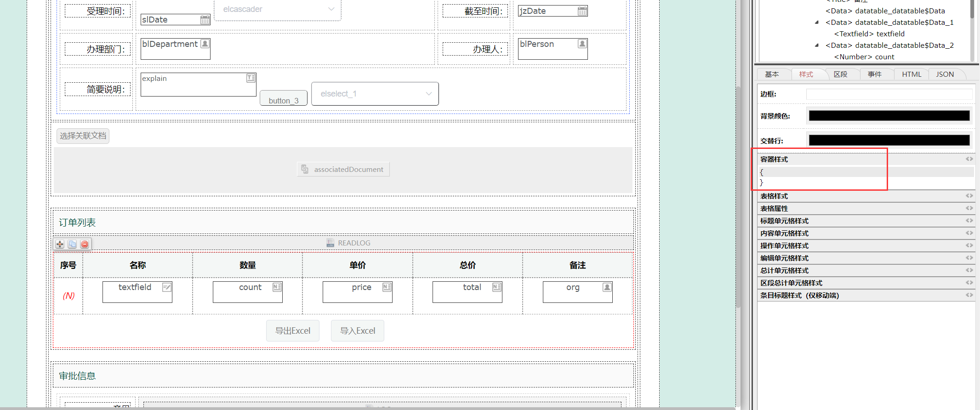
Task: Click the number icon in the count field
Action: [277, 287]
